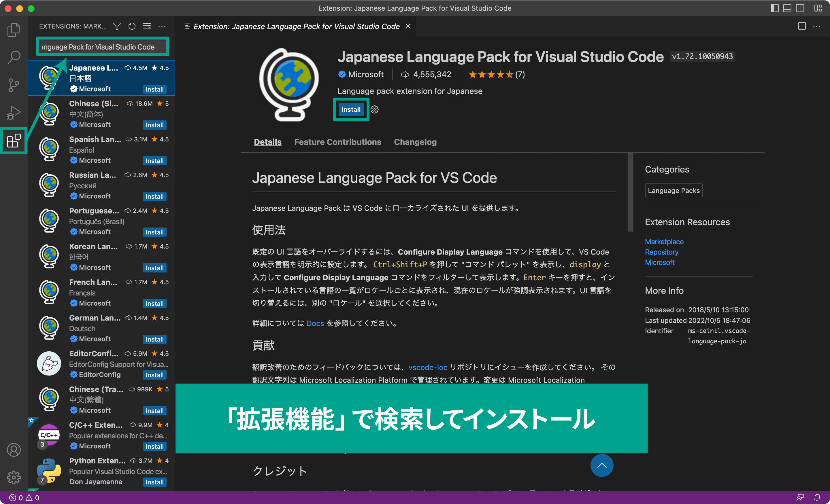Image resolution: width=830 pixels, height=504 pixels.
Task: Open the EditorConfig extension icon in list
Action: point(49,364)
